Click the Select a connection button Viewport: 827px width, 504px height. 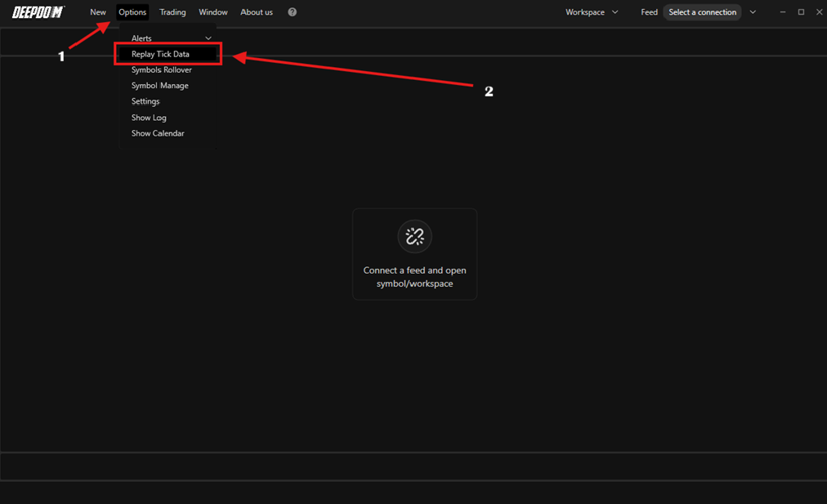coord(702,12)
